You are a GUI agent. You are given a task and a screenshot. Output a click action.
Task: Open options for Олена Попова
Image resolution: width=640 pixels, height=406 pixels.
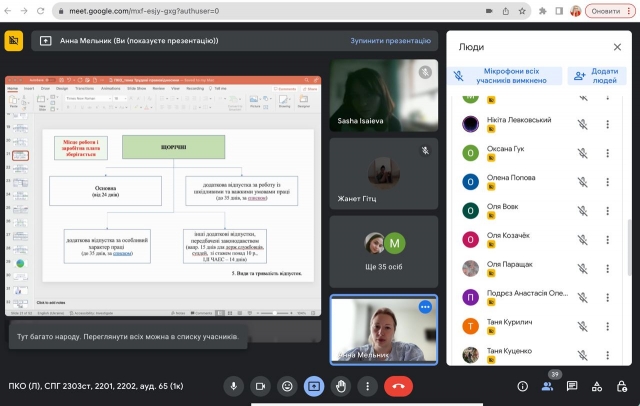click(607, 182)
